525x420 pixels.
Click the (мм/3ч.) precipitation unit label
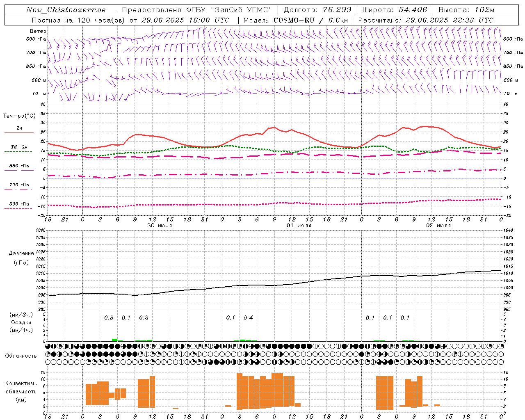point(21,315)
